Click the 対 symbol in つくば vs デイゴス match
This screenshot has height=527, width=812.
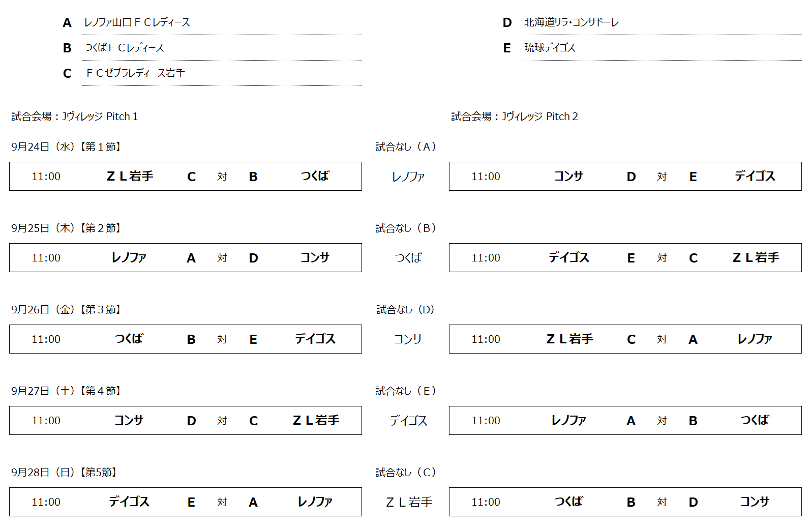222,339
